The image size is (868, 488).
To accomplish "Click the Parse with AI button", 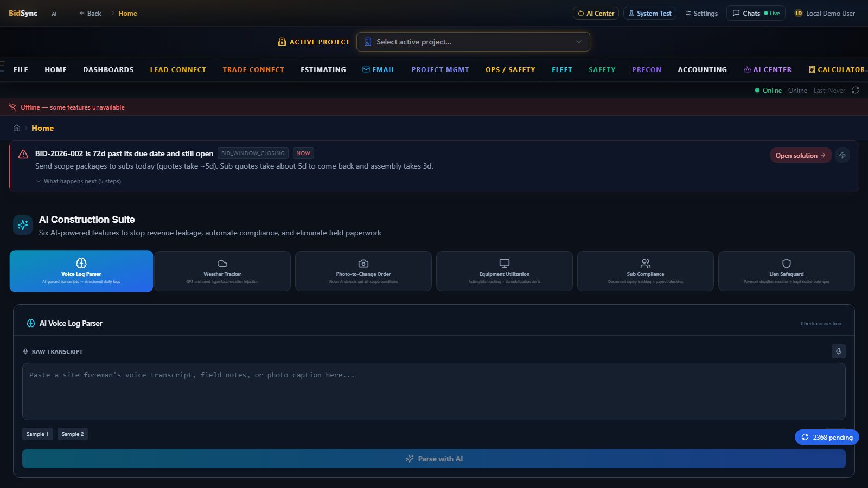I will pos(434,459).
